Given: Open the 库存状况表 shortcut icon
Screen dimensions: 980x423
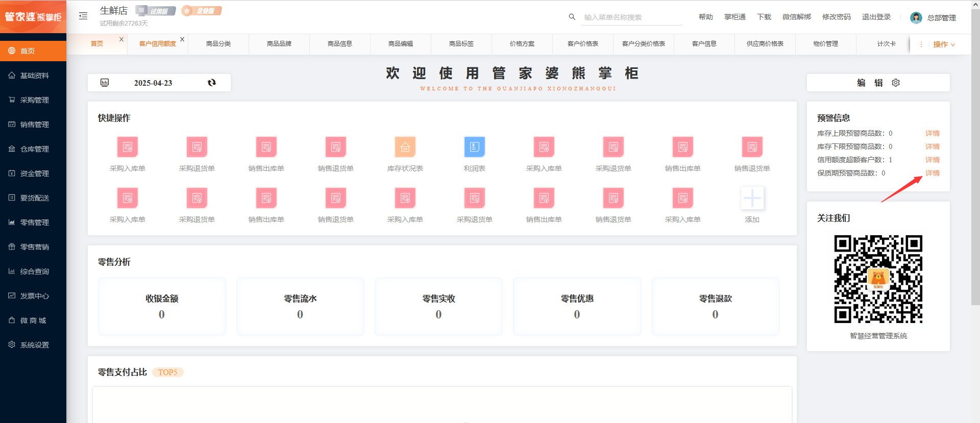Looking at the screenshot, I should [405, 147].
